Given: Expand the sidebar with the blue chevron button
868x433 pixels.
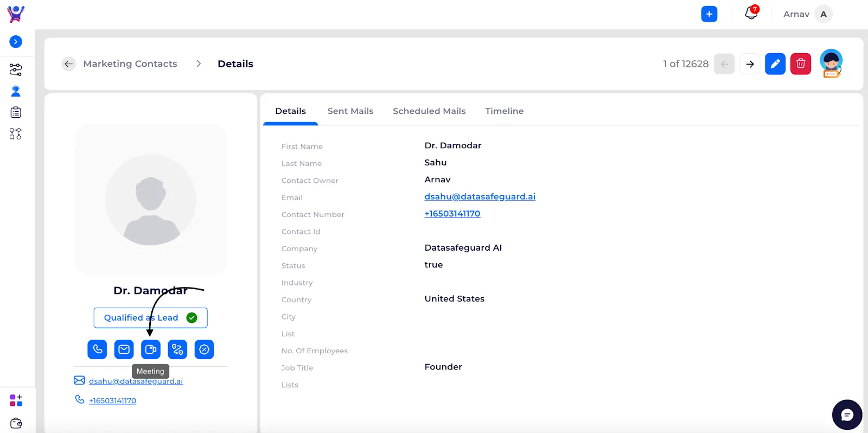Looking at the screenshot, I should (x=16, y=42).
